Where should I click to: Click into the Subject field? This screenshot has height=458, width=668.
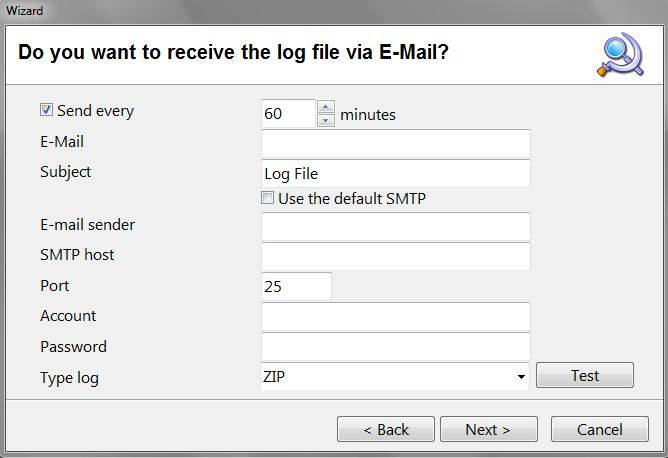(395, 173)
